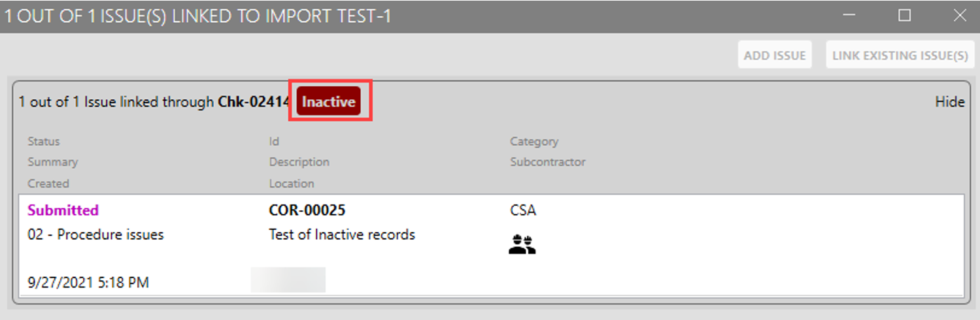Click the '02 - Procedure issues' summary
The width and height of the screenshot is (980, 320).
pyautogui.click(x=95, y=234)
